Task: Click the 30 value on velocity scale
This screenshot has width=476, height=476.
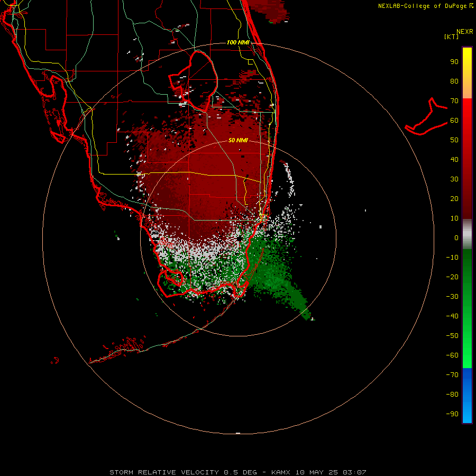Action: pos(454,179)
